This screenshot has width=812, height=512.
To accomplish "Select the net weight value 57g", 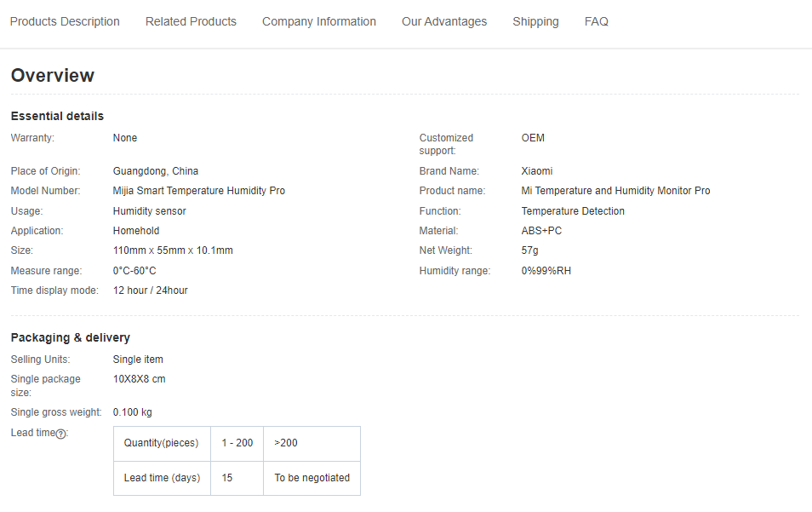I will (529, 250).
